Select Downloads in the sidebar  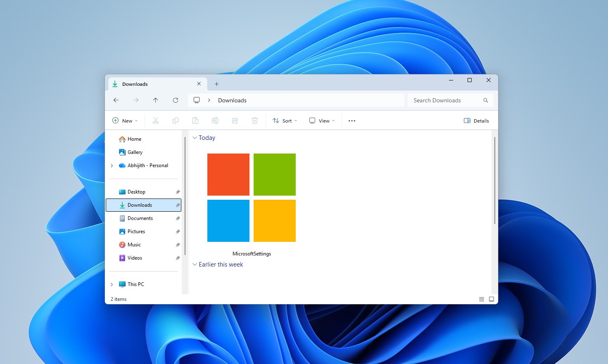(x=143, y=205)
